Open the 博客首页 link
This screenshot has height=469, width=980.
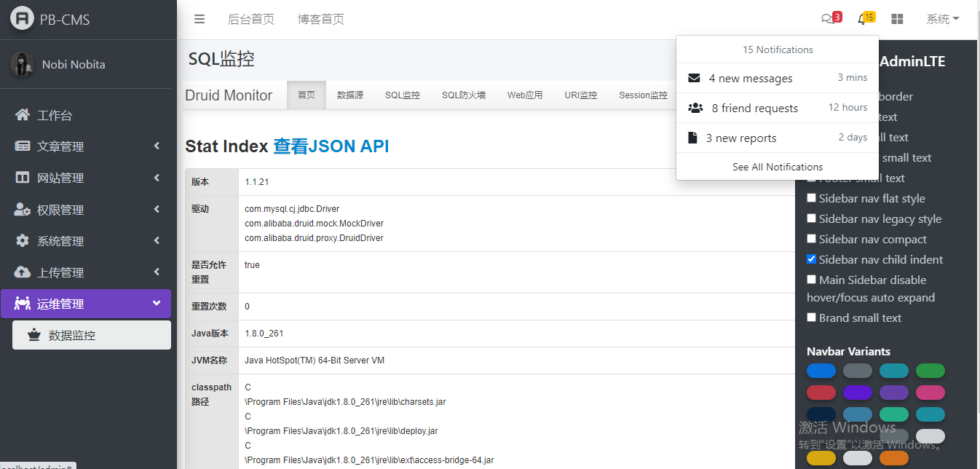pyautogui.click(x=321, y=20)
